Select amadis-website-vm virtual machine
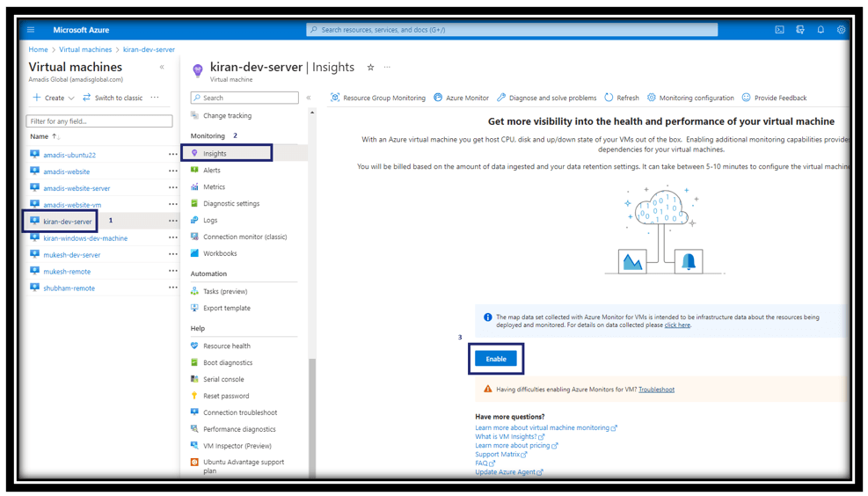The height and width of the screenshot is (496, 868). 72,205
